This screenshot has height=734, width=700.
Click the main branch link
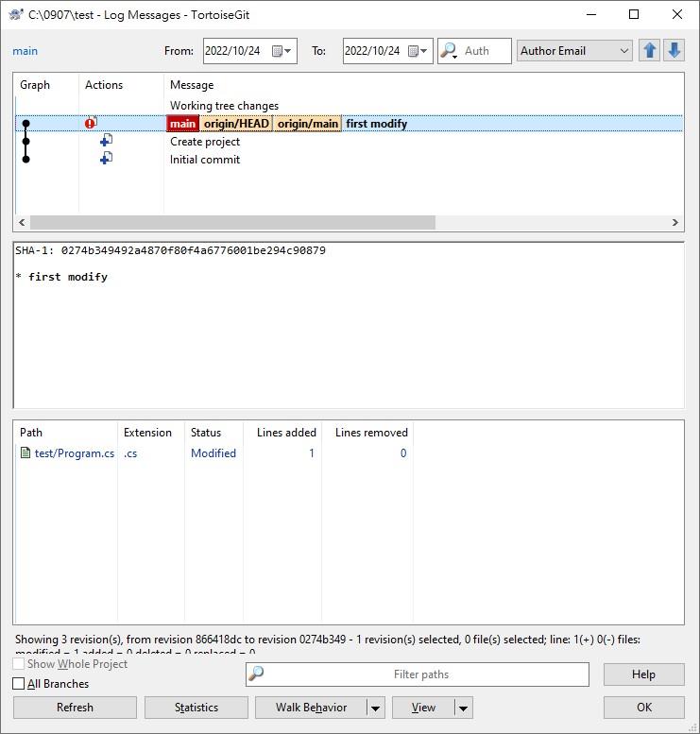point(26,51)
